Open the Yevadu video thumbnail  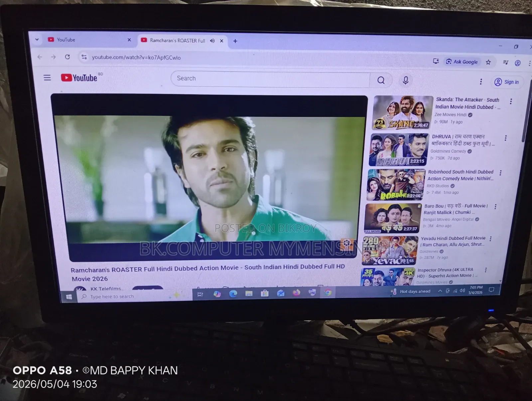click(390, 251)
